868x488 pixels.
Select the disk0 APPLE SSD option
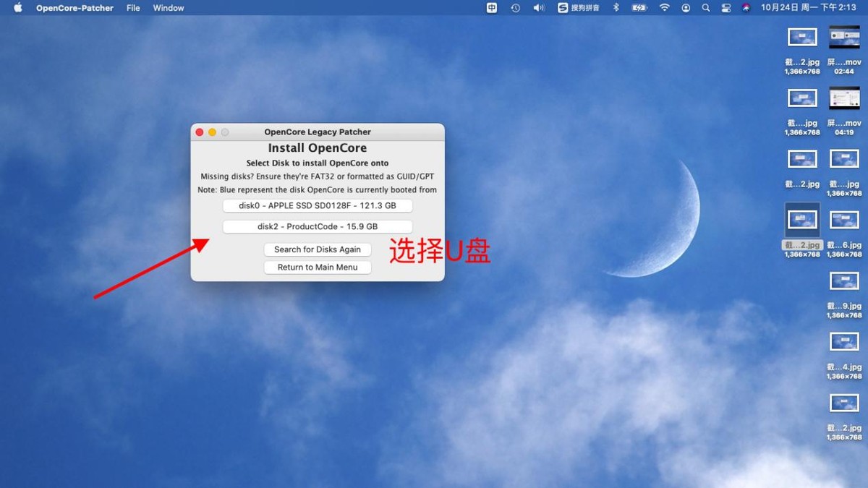317,205
